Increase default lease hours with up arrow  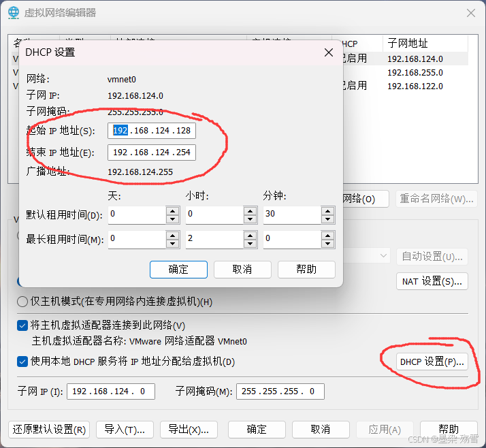pos(250,211)
